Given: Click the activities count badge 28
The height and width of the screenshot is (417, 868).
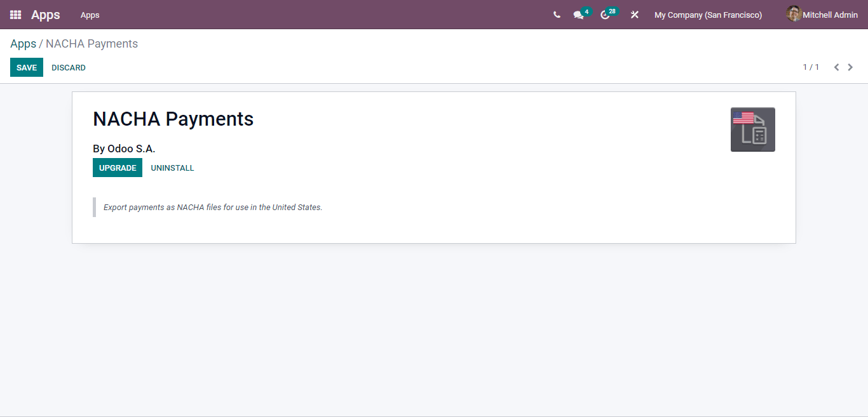Looking at the screenshot, I should 612,11.
